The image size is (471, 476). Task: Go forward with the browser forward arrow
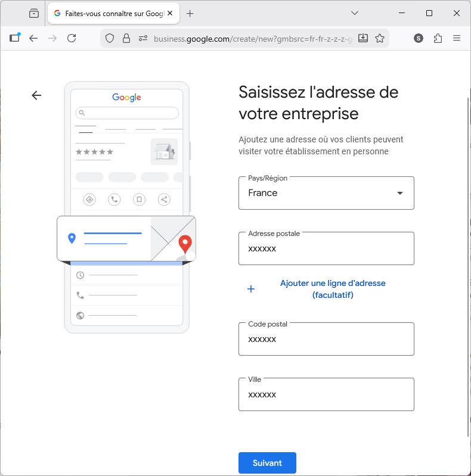[52, 38]
